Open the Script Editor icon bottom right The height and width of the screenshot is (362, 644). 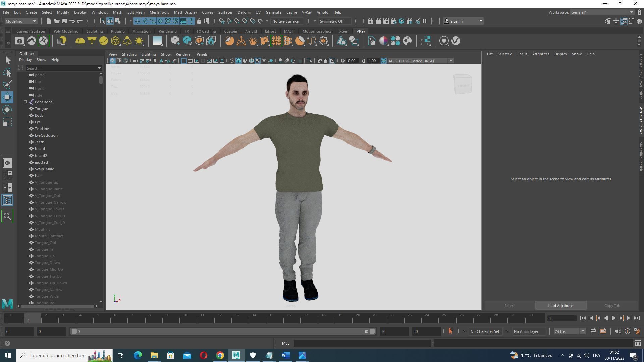pyautogui.click(x=638, y=343)
